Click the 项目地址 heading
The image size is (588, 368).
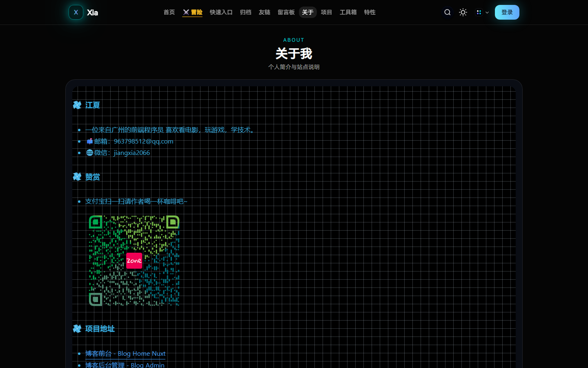click(100, 329)
